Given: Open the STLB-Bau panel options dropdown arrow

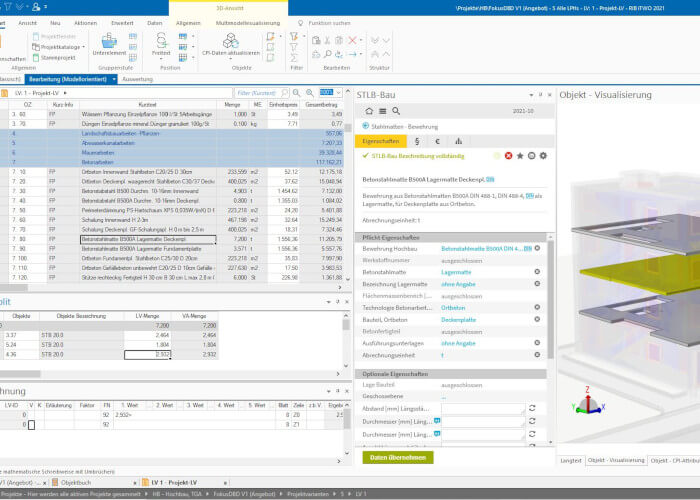Looking at the screenshot, I should [x=531, y=95].
